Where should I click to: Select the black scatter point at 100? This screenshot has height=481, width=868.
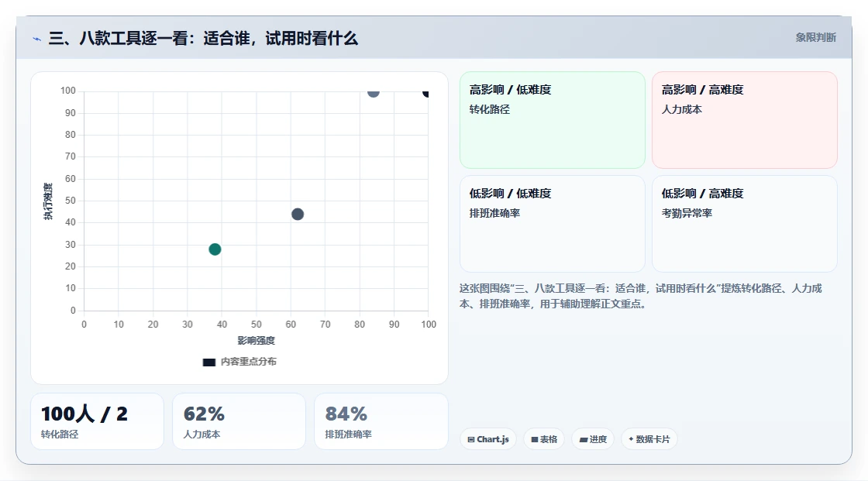point(425,92)
